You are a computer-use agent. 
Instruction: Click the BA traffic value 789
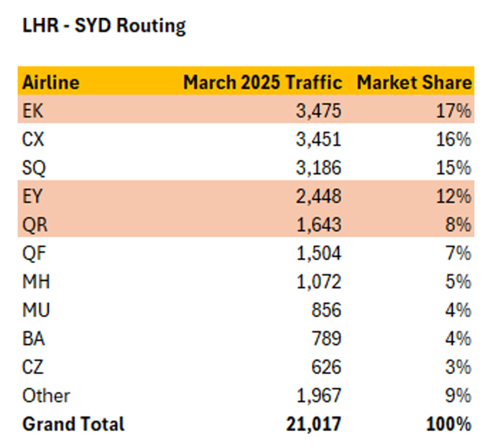pos(326,339)
